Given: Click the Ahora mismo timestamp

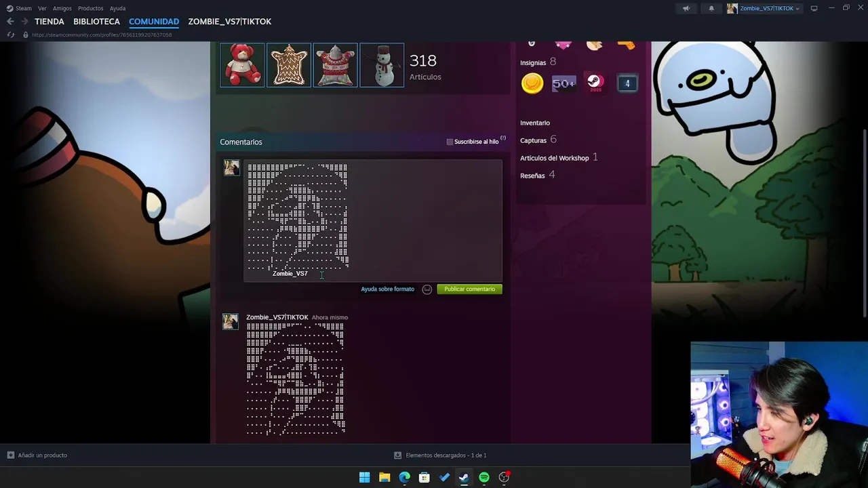Looking at the screenshot, I should coord(330,317).
